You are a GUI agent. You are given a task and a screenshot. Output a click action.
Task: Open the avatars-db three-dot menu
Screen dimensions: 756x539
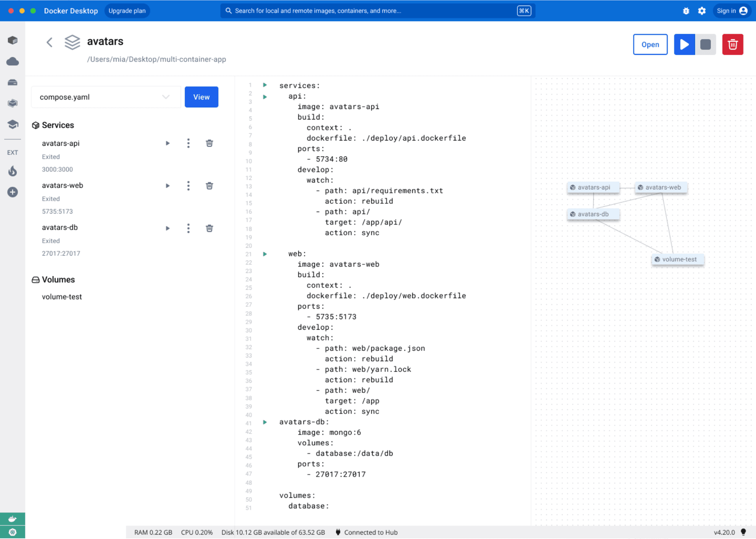188,228
